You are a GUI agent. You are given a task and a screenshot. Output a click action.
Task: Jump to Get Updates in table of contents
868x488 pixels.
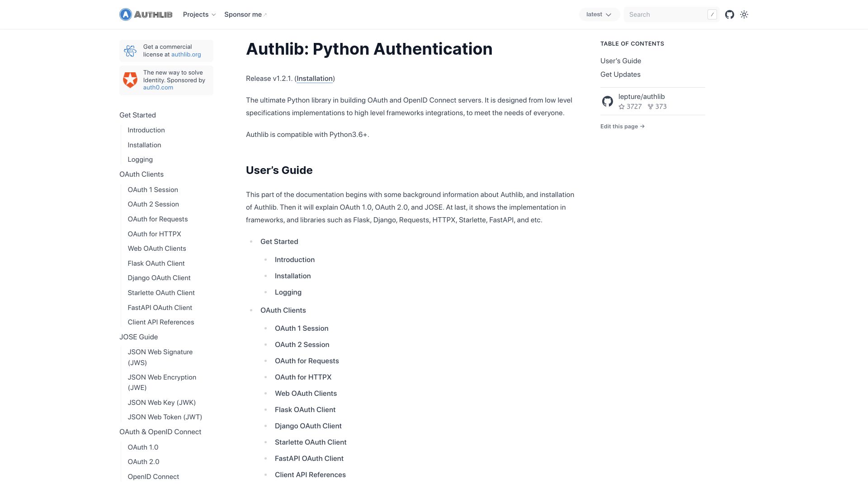(x=620, y=75)
